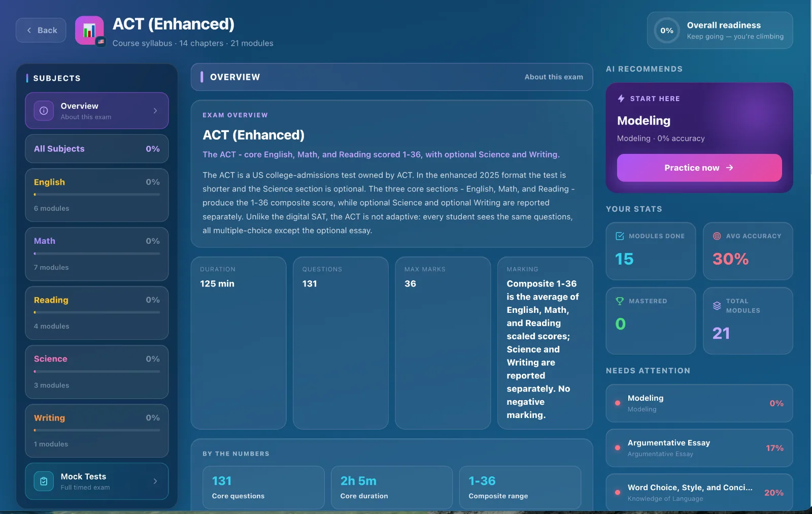Click the Total Modules 21 value
Image resolution: width=812 pixels, height=514 pixels.
tap(721, 333)
